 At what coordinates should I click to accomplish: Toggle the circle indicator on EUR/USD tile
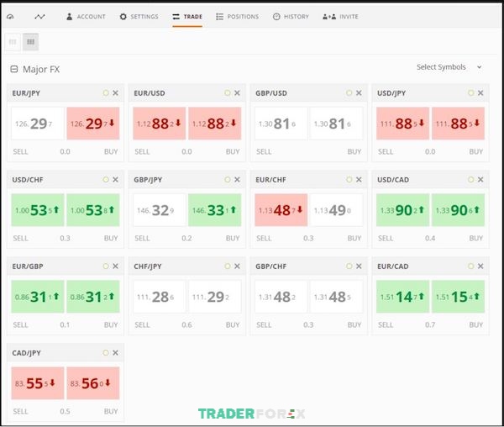point(228,93)
